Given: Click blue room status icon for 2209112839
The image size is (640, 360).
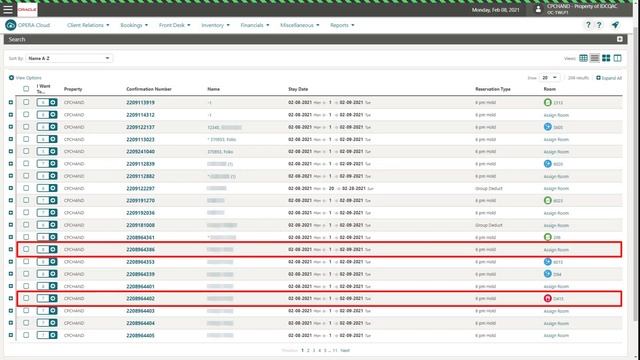Looking at the screenshot, I should point(548,164).
